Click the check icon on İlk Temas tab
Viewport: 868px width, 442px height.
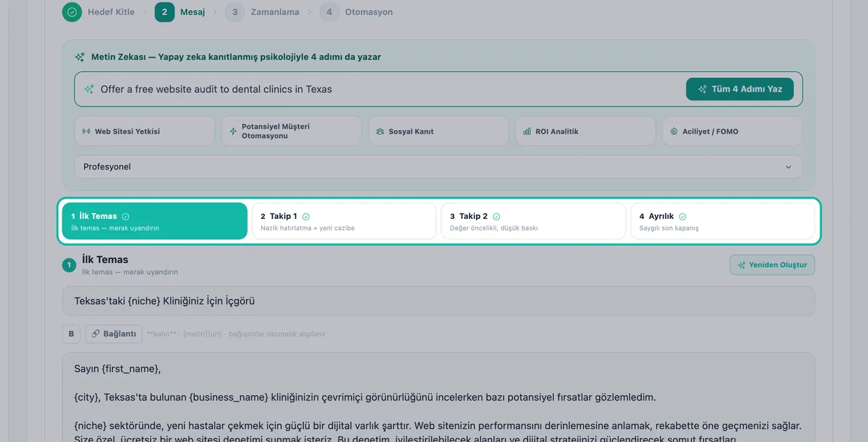125,216
